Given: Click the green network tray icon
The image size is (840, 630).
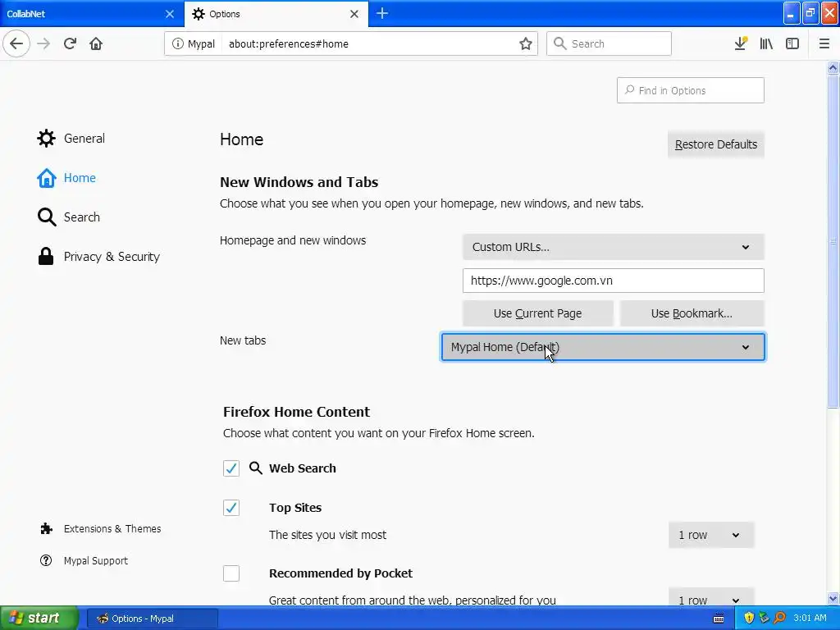Looking at the screenshot, I should (x=764, y=618).
